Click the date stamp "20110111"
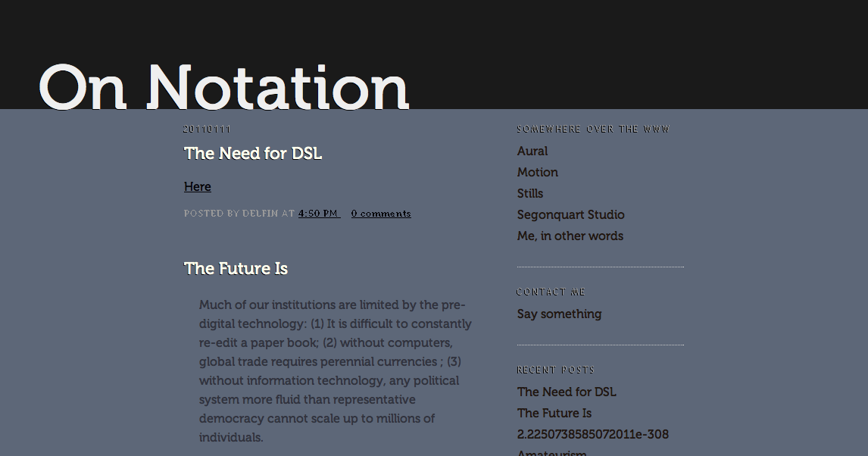868x456 pixels. click(206, 128)
